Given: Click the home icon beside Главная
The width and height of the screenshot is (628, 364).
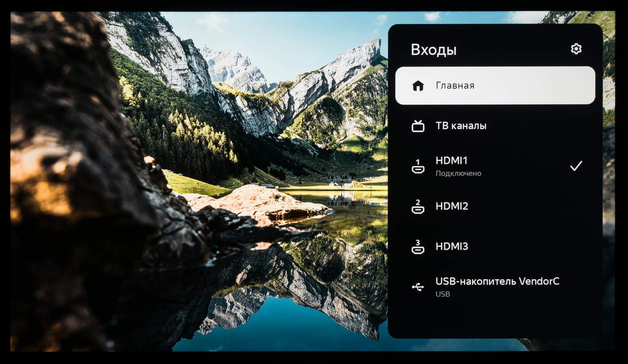Looking at the screenshot, I should click(x=418, y=86).
